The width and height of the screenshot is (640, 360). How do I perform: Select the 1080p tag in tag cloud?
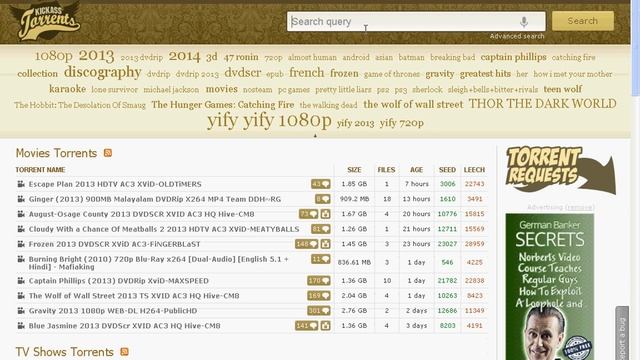[53, 56]
